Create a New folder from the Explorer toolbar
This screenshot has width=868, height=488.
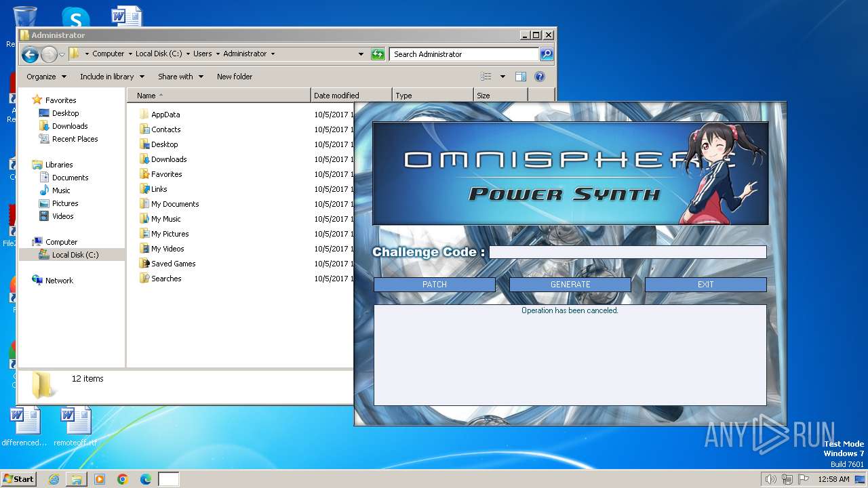pyautogui.click(x=235, y=77)
